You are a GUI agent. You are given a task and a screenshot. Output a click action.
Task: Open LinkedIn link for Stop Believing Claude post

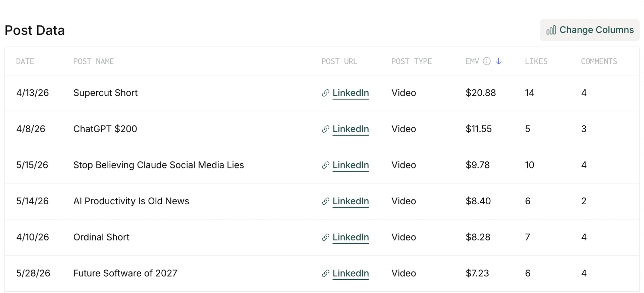click(x=351, y=165)
